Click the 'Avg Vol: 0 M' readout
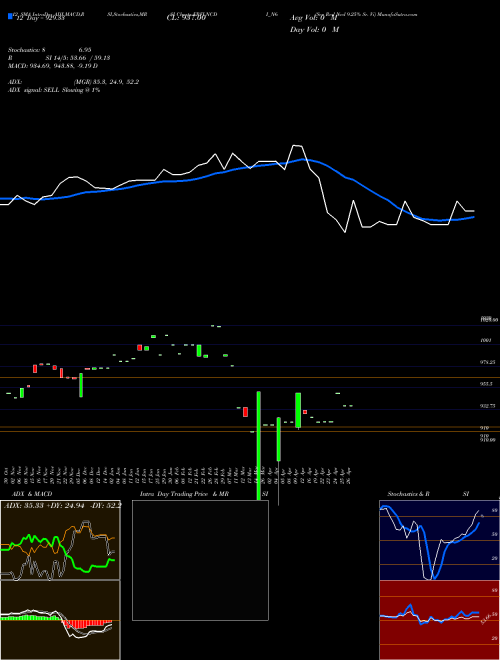Image resolution: width=500 pixels, height=660 pixels. point(313,18)
